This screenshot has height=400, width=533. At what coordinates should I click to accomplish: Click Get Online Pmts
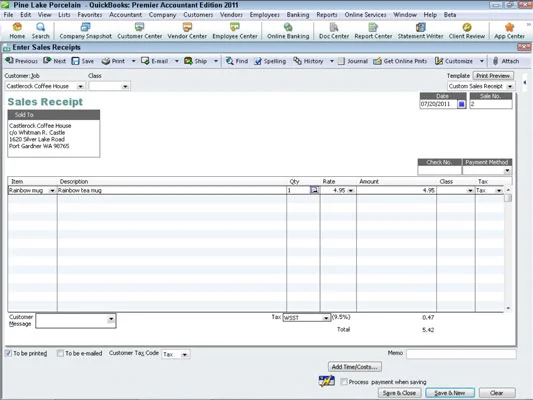[x=400, y=61]
